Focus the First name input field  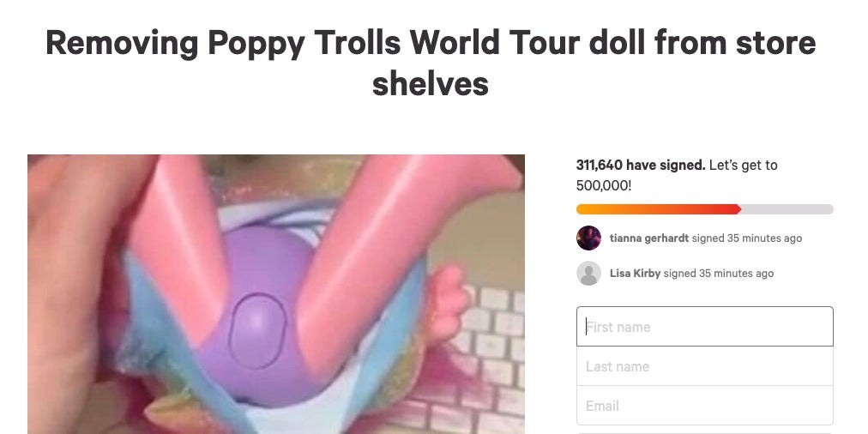pyautogui.click(x=705, y=327)
